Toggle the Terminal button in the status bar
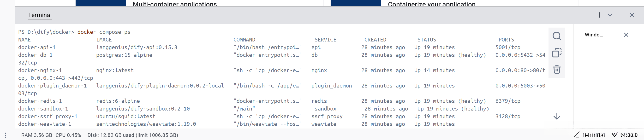644x140 pixels. click(x=589, y=135)
